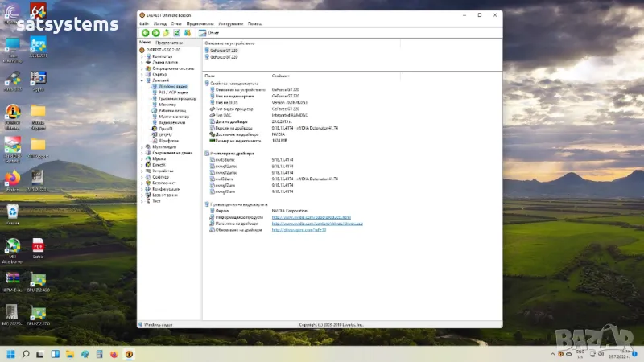644x362 pixels.
Task: Select first GeForce GT 220 device entry
Action: click(223, 51)
